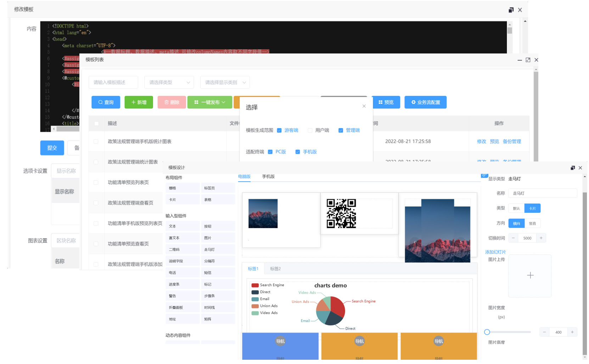
Task: Click the green 新增 button
Action: click(x=139, y=102)
